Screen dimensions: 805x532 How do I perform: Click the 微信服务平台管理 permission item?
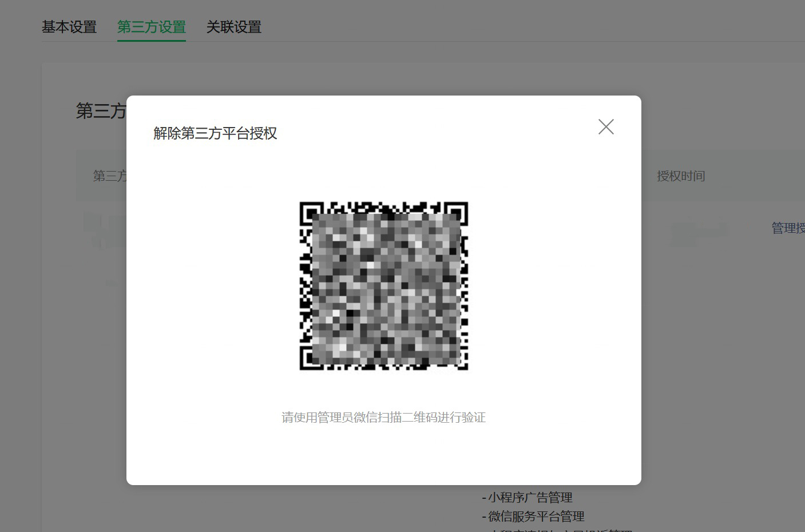click(536, 517)
